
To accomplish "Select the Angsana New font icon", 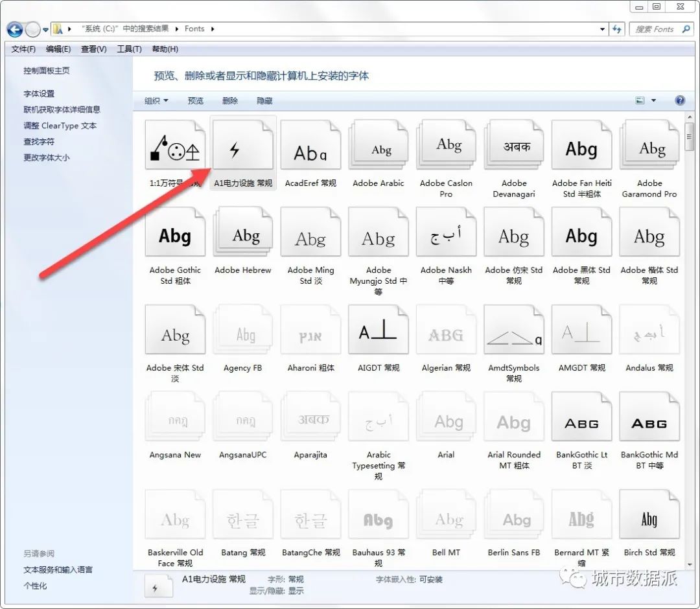I will 175,417.
